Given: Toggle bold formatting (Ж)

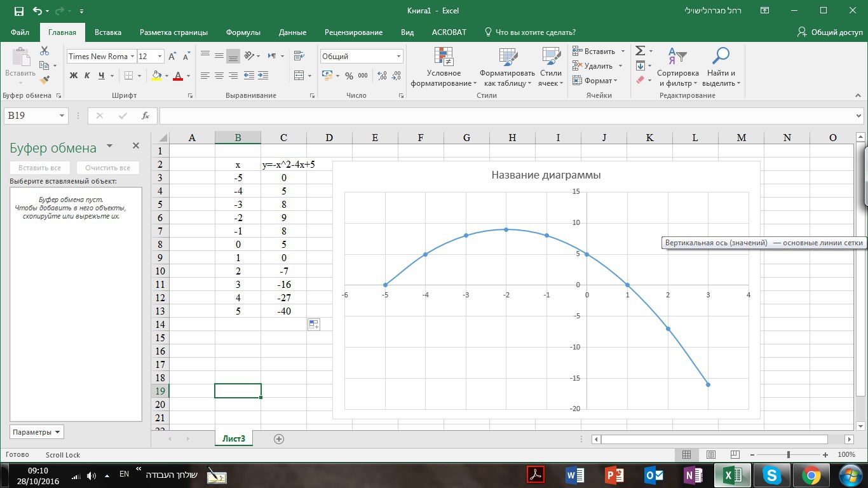Looking at the screenshot, I should (x=74, y=76).
